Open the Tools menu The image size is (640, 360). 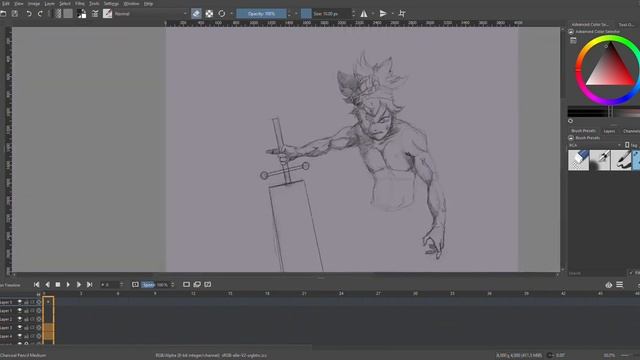[x=94, y=4]
